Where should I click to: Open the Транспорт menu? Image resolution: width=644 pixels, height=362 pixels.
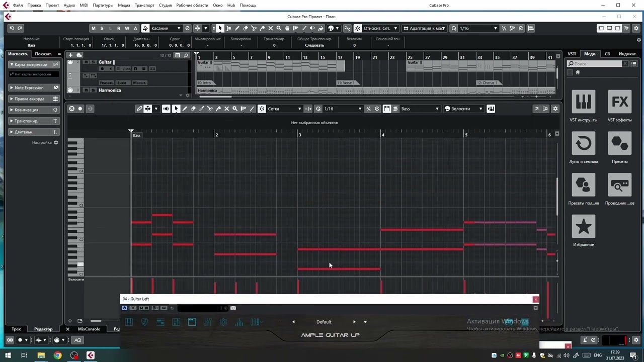point(144,5)
